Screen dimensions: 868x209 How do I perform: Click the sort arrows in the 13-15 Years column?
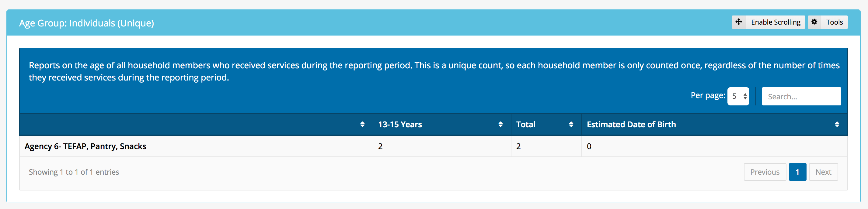click(500, 125)
